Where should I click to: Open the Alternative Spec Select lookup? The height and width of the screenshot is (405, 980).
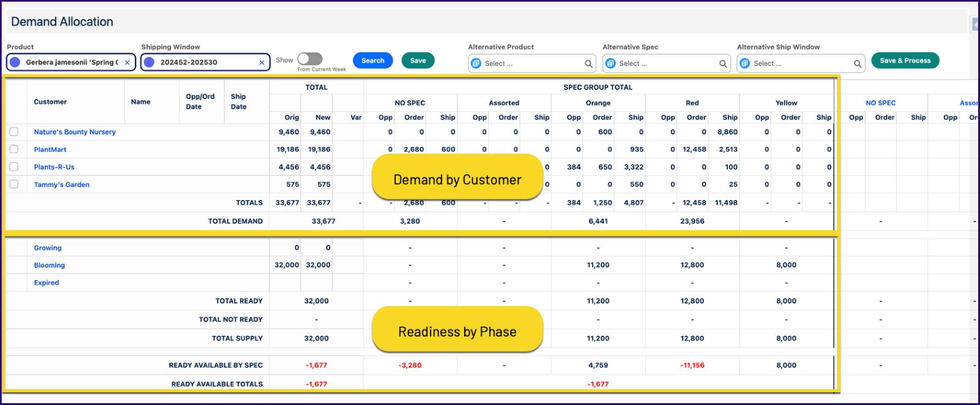pyautogui.click(x=666, y=64)
